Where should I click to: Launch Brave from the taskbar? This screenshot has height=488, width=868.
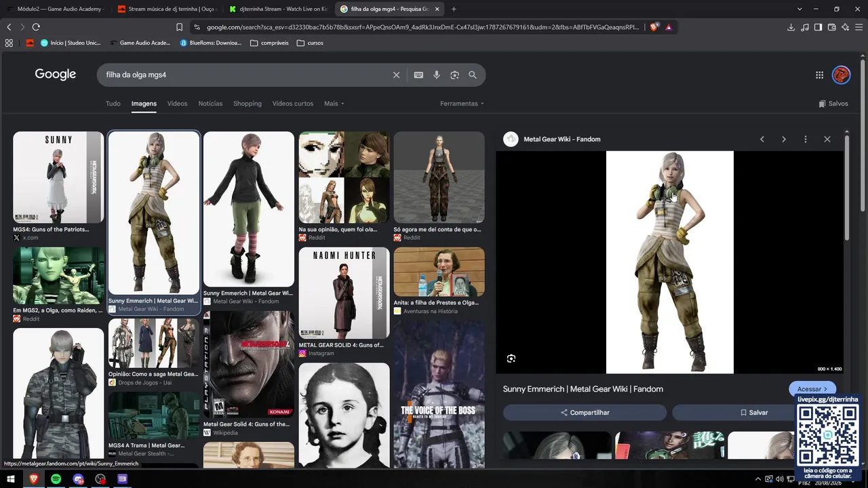click(x=33, y=479)
